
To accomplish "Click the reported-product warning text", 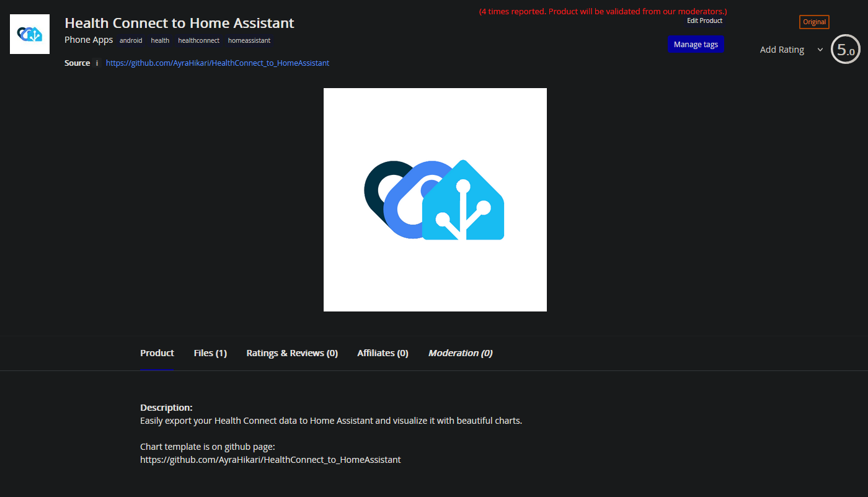I will coord(603,11).
